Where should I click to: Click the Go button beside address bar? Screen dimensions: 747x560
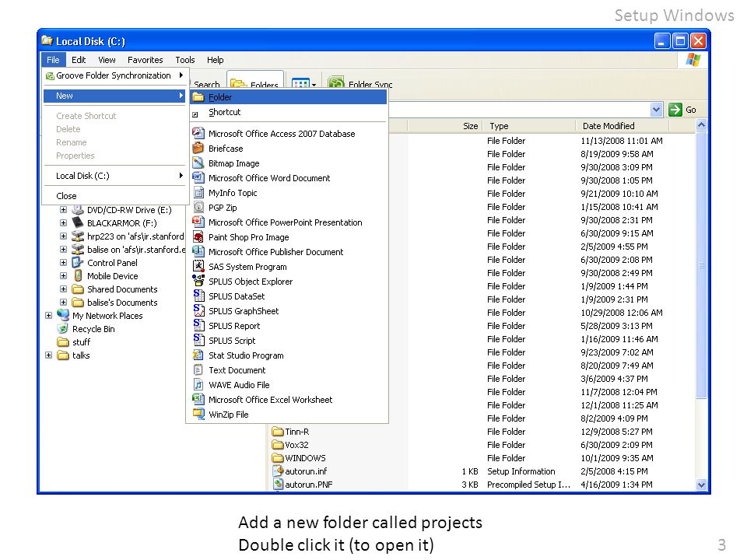tap(683, 110)
